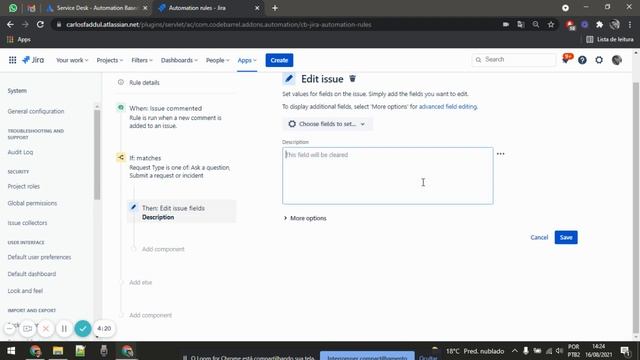
Task: Open General configuration in sidebar
Action: 36,111
